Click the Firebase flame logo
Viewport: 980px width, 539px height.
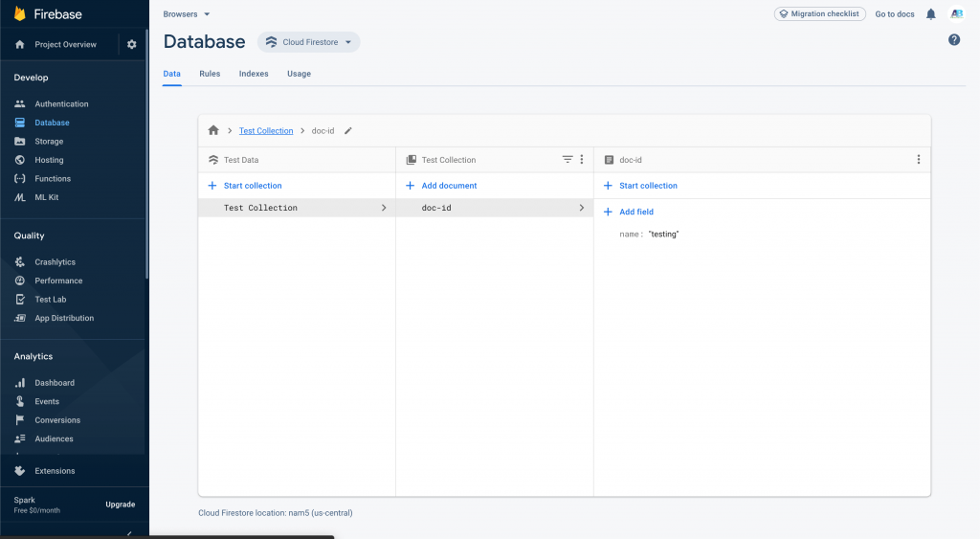(20, 13)
